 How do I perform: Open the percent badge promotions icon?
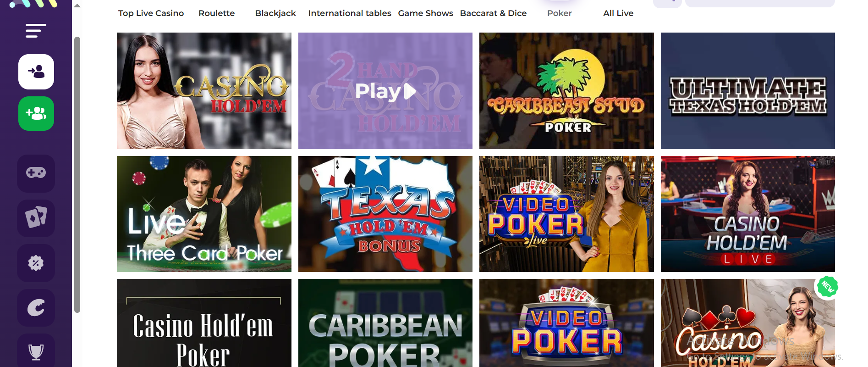[36, 263]
